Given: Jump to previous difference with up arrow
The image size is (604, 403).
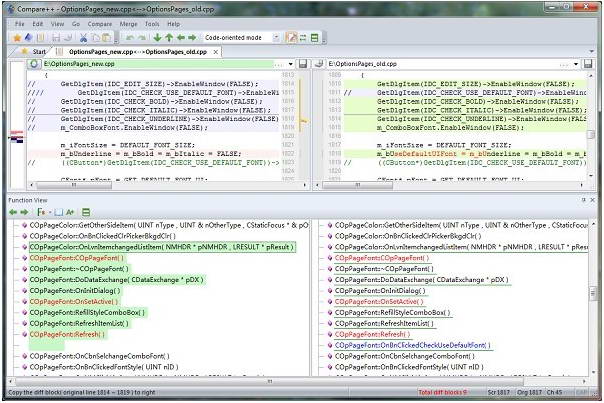Looking at the screenshot, I should pos(170,37).
